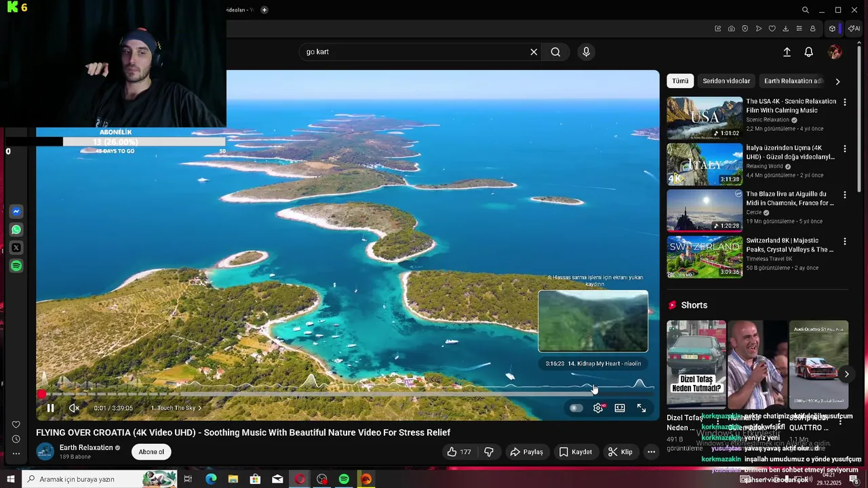Switch to theater mode view
The width and height of the screenshot is (868, 488).
[x=620, y=408]
